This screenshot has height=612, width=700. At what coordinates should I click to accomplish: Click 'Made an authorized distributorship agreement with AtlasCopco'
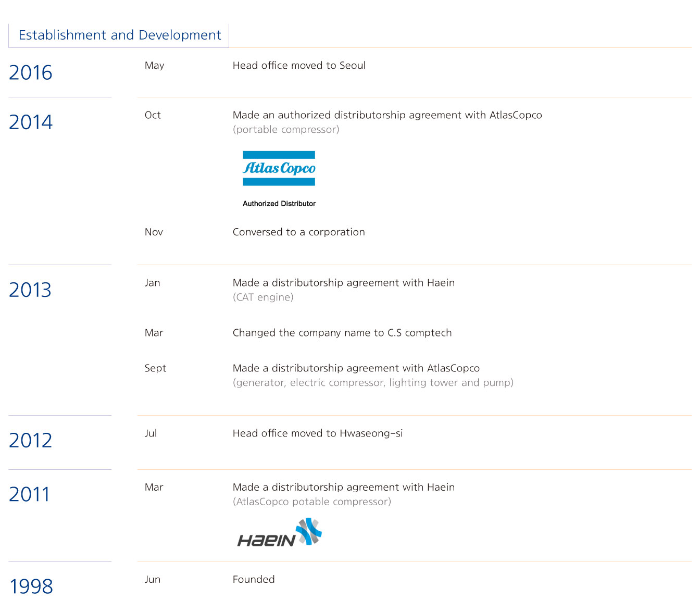[x=387, y=115]
